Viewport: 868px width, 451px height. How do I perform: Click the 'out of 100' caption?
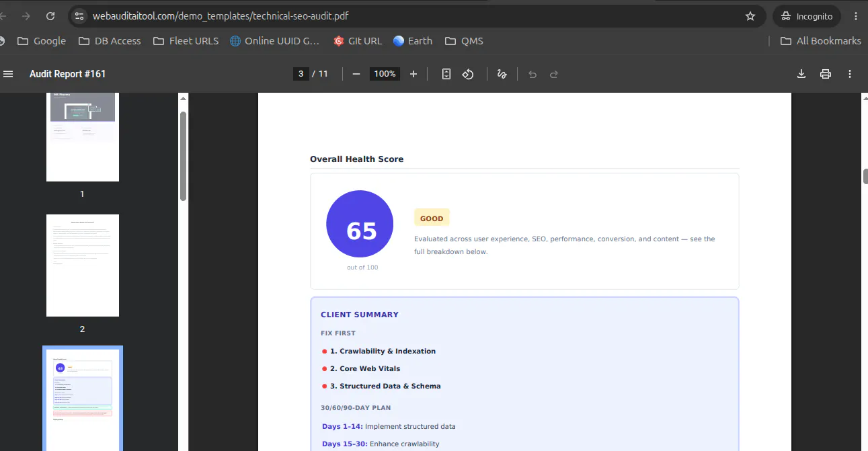[362, 268]
